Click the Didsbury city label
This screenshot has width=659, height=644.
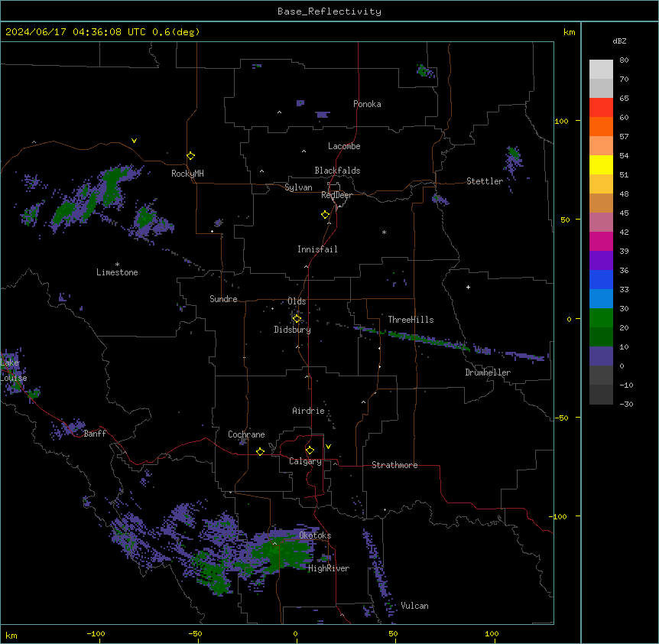[293, 330]
